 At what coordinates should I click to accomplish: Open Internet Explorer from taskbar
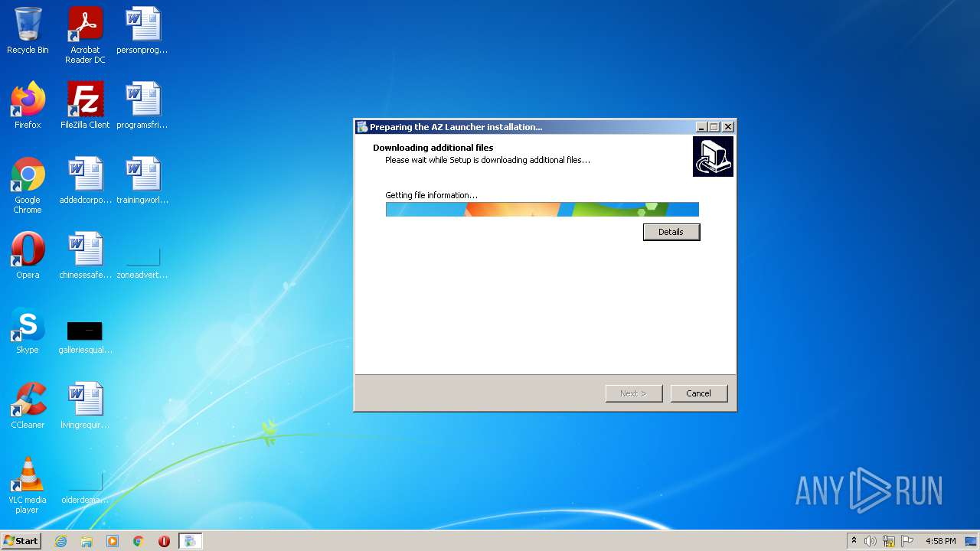(x=60, y=541)
